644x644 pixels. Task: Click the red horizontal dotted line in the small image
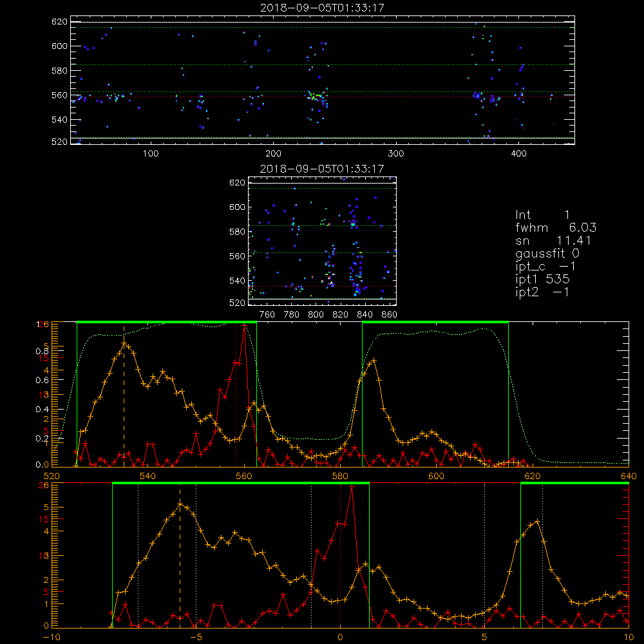pos(323,287)
